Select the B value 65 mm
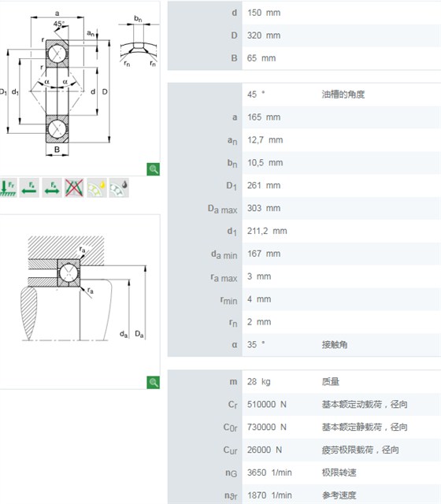Viewport: 441px width, 504px height. pos(261,58)
